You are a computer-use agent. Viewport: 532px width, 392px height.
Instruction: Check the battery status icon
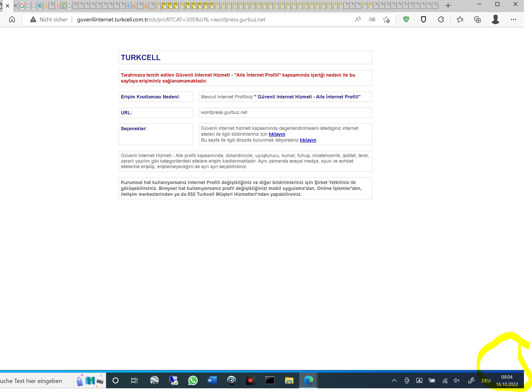pyautogui.click(x=432, y=381)
